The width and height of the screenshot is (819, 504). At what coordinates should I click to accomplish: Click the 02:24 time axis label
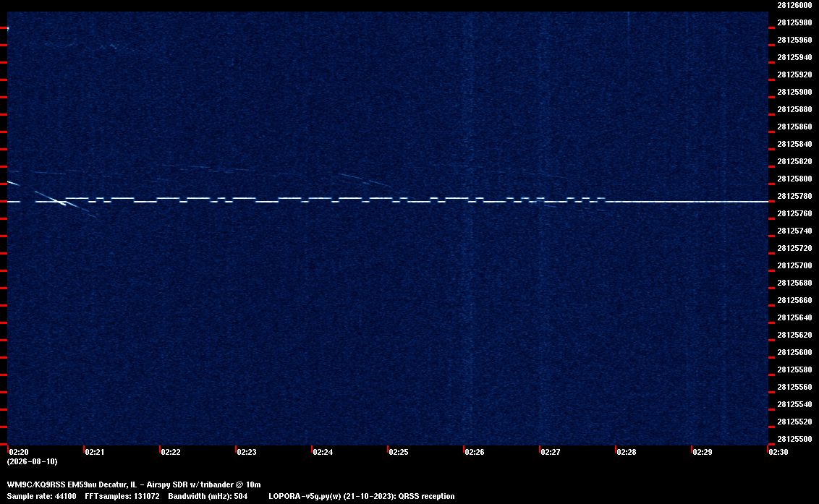click(x=323, y=452)
